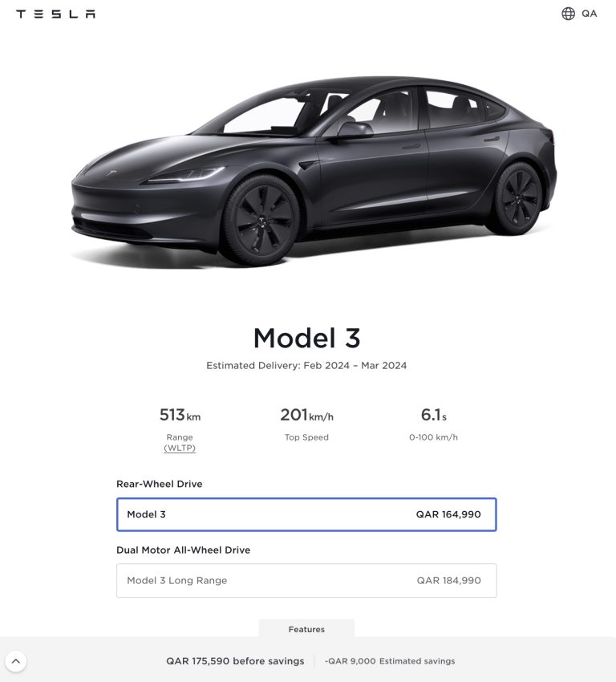Click the car's front wheel
616x682 pixels.
click(x=262, y=221)
